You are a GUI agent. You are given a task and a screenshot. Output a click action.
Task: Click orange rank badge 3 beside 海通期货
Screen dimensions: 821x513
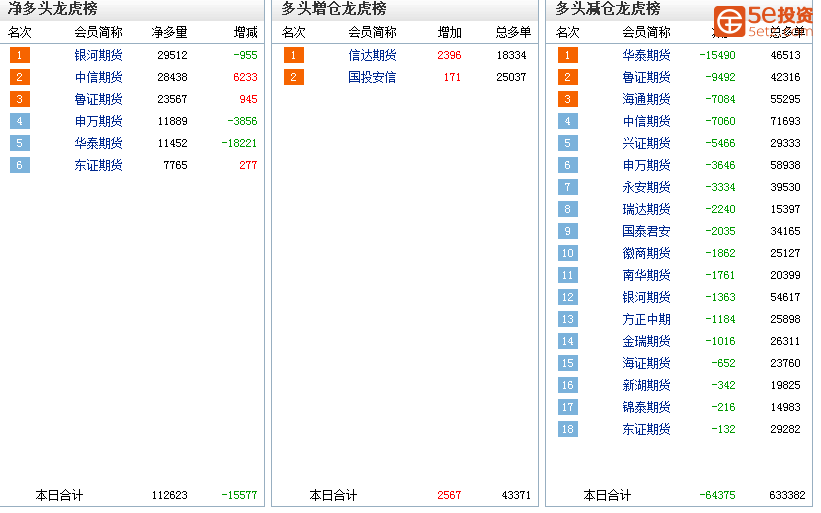click(568, 99)
